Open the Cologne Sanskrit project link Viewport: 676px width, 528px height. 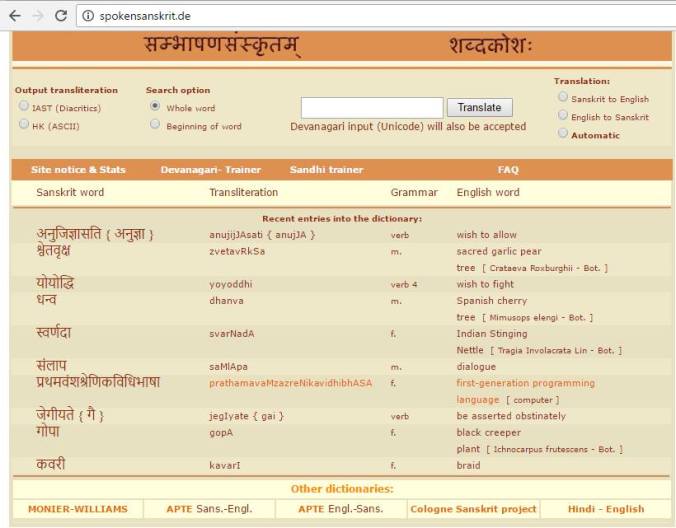(473, 509)
